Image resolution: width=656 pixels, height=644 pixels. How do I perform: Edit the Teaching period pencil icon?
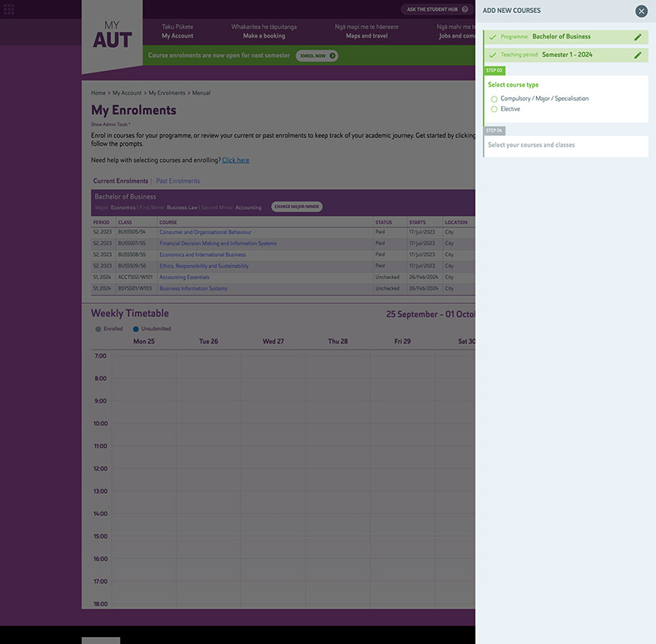pyautogui.click(x=638, y=54)
